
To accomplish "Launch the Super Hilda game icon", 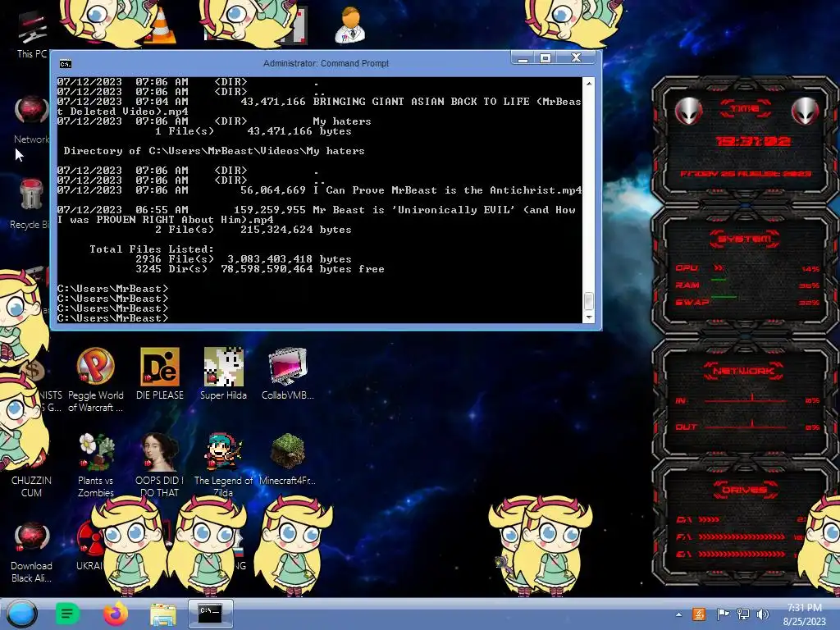I will tap(223, 374).
